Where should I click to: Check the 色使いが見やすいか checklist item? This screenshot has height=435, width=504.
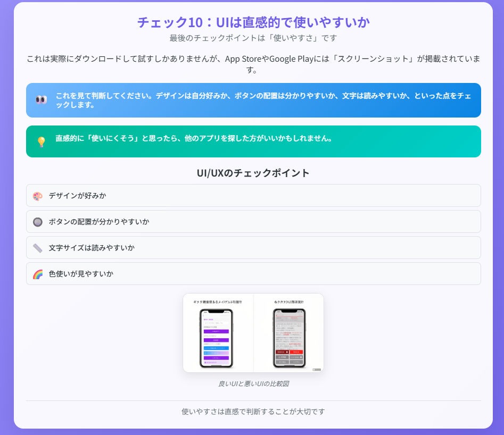click(253, 274)
